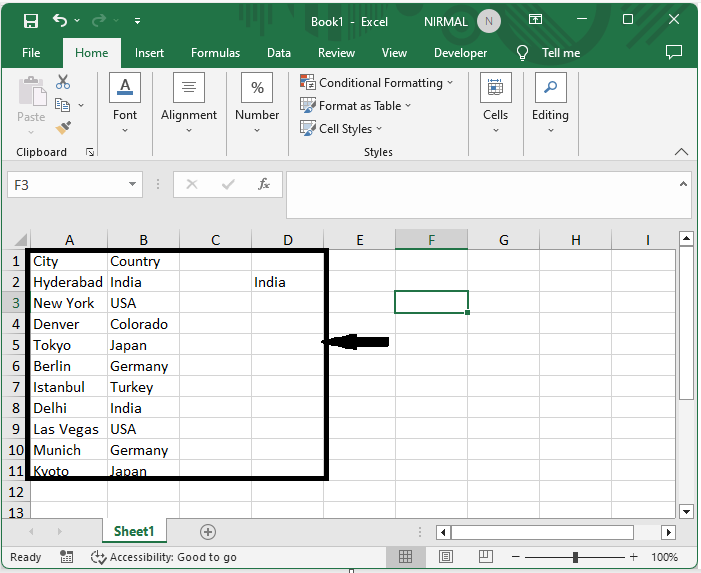Select column A header
Viewport: 701px width, 573px height.
[69, 240]
